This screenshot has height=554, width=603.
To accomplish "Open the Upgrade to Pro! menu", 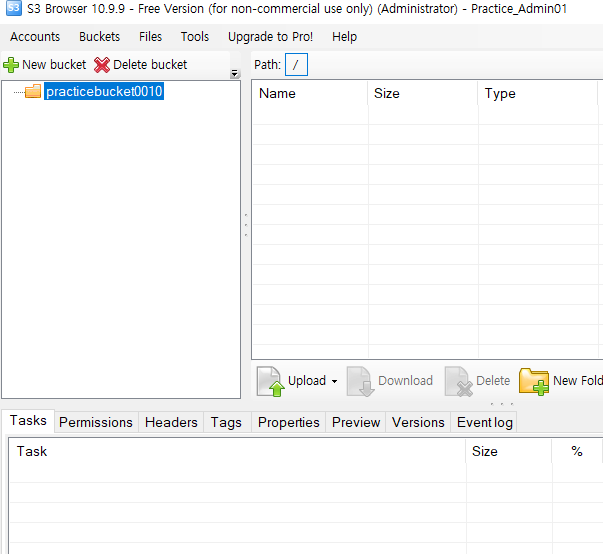I will [270, 37].
